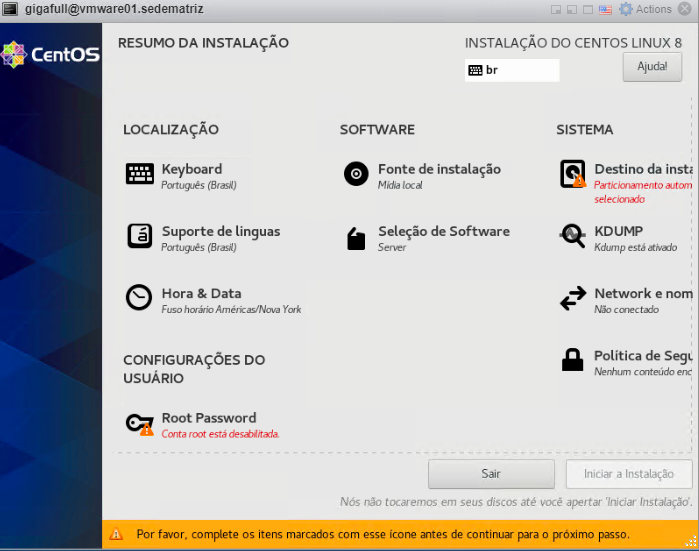Click the Sair button

tap(491, 474)
